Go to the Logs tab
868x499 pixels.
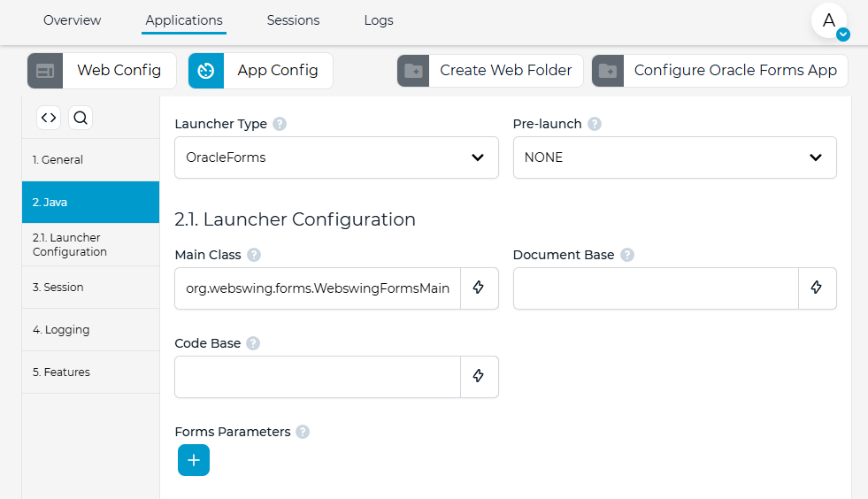click(x=379, y=20)
